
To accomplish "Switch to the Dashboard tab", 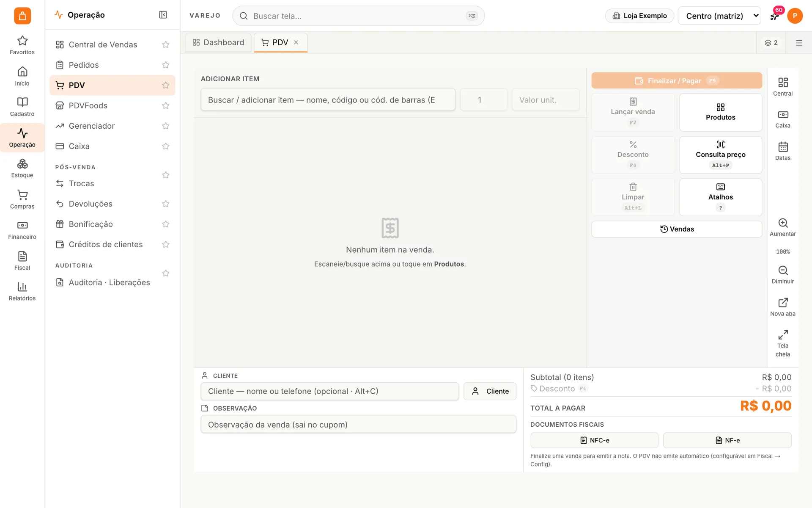I will pos(218,42).
